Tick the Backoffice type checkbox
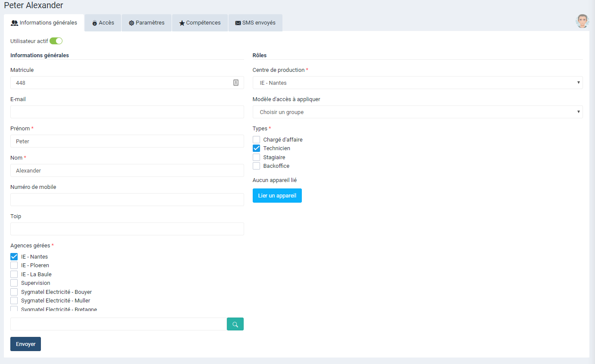 click(x=257, y=166)
